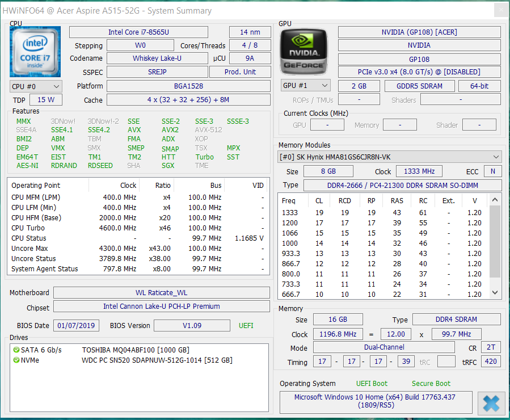Click the Platform BGA1528 field
The height and width of the screenshot is (420, 510).
(x=189, y=86)
